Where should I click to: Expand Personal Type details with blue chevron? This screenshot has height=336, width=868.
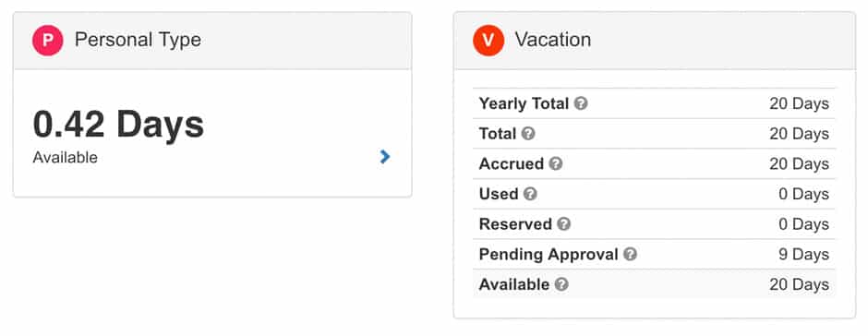tap(385, 157)
